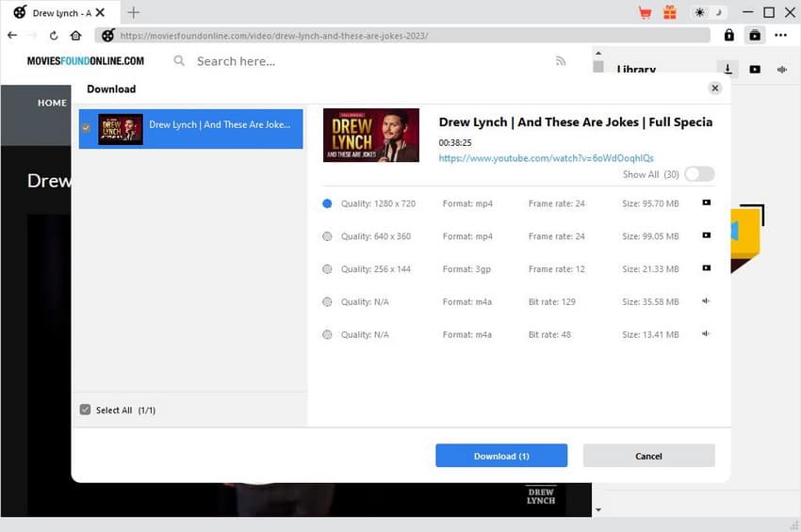Open the Library downloads icon
The image size is (801, 532).
pos(727,69)
